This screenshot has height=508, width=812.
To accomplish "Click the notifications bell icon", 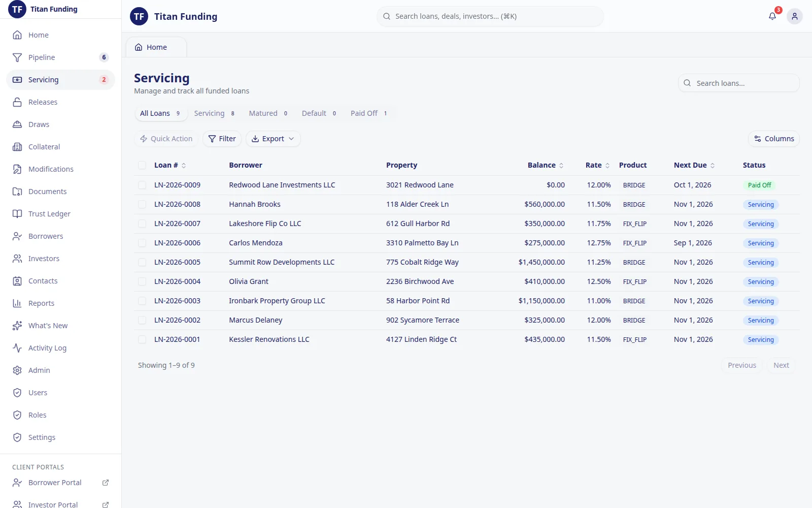I will 772,16.
